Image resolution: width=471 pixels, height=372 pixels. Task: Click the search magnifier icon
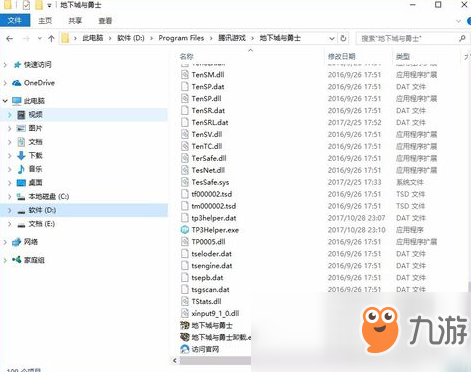(462, 39)
